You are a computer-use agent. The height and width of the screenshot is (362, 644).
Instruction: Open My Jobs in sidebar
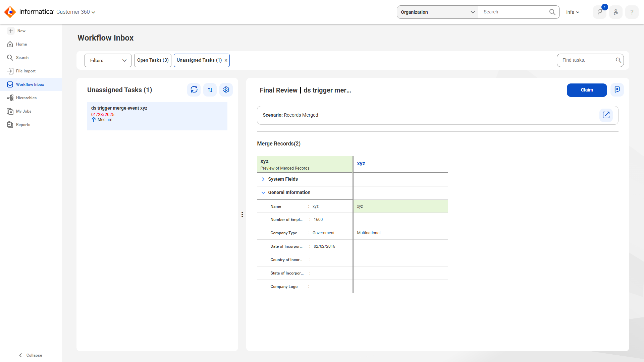(31, 111)
